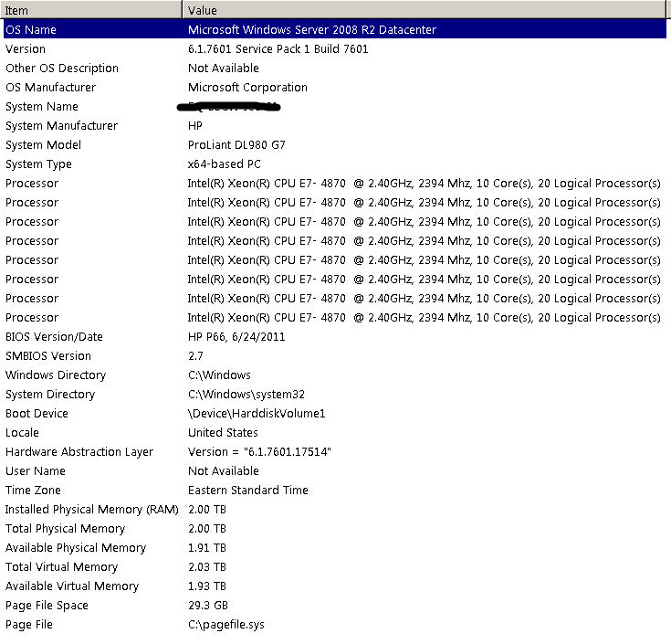Click the 'x64-based PC' value
The image size is (671, 644).
click(225, 164)
